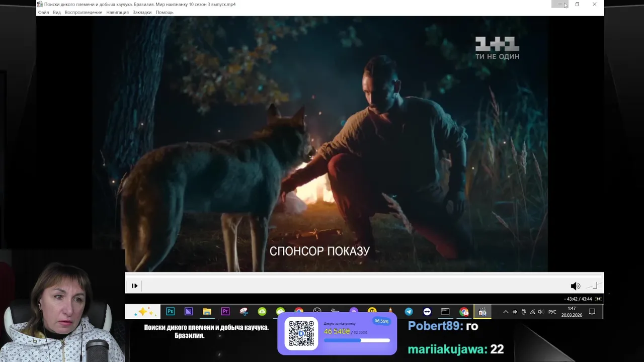This screenshot has height=362, width=644.
Task: Open the white-red app icon after Premiere
Action: (x=244, y=312)
